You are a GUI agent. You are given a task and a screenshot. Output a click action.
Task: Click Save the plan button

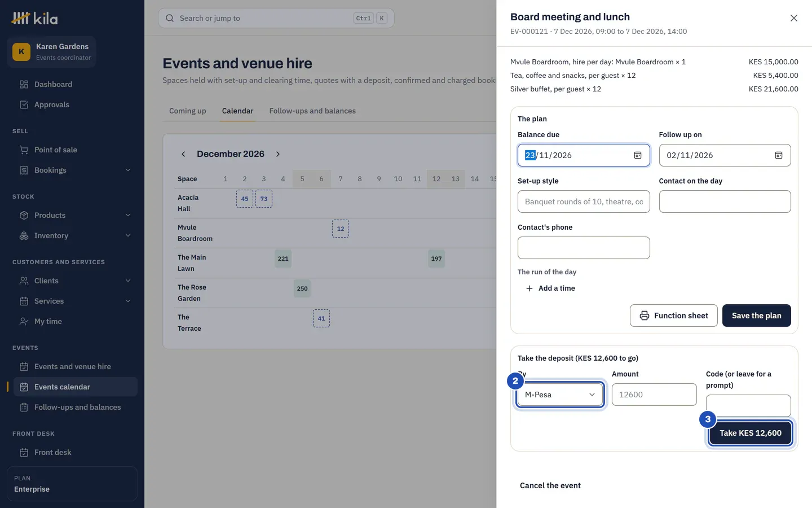(x=756, y=316)
